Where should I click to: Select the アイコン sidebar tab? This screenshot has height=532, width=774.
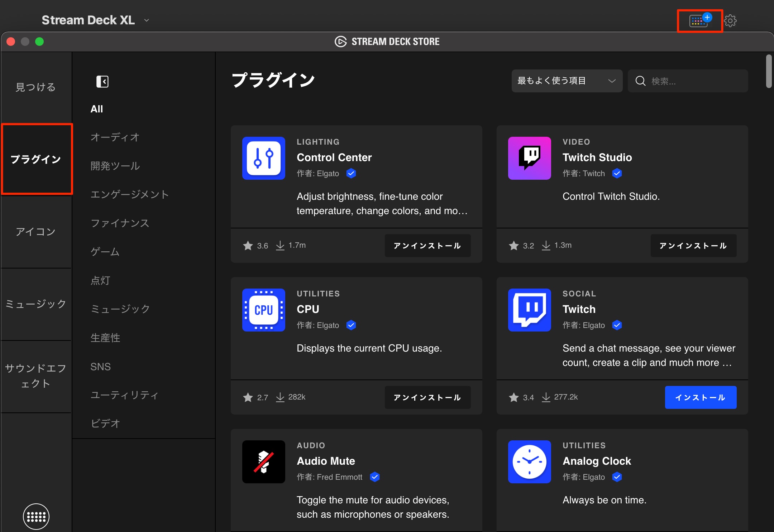click(36, 232)
